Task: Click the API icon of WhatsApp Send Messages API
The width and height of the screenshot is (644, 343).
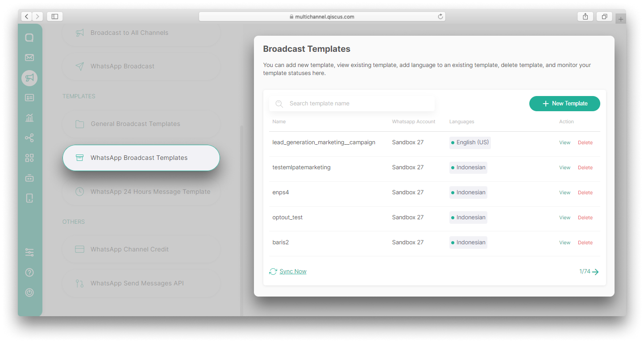Action: click(x=80, y=283)
